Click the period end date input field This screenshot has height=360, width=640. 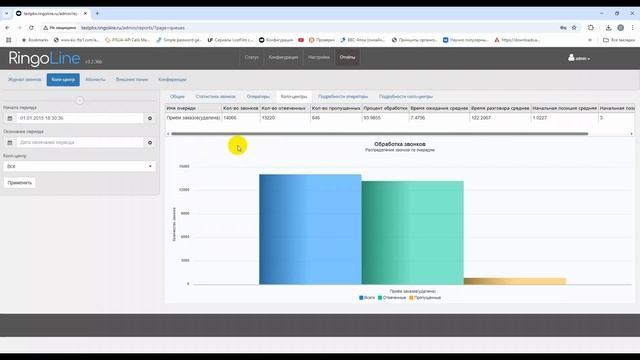point(80,142)
